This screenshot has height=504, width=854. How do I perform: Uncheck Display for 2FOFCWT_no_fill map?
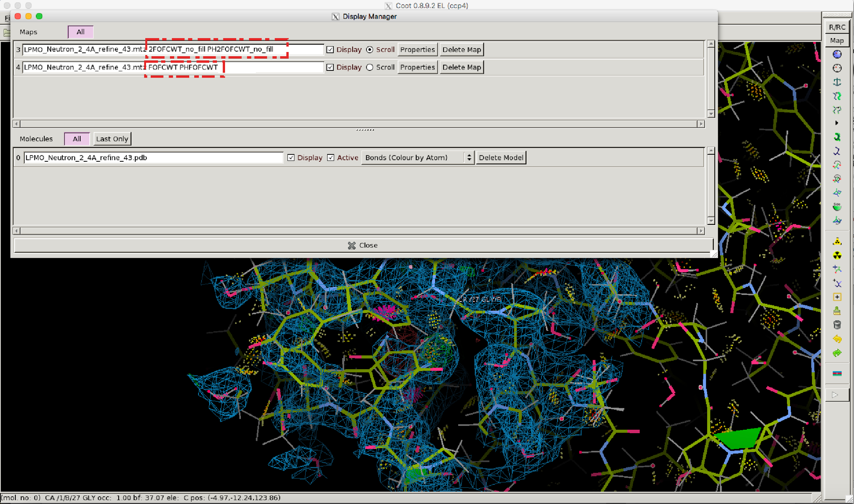330,50
